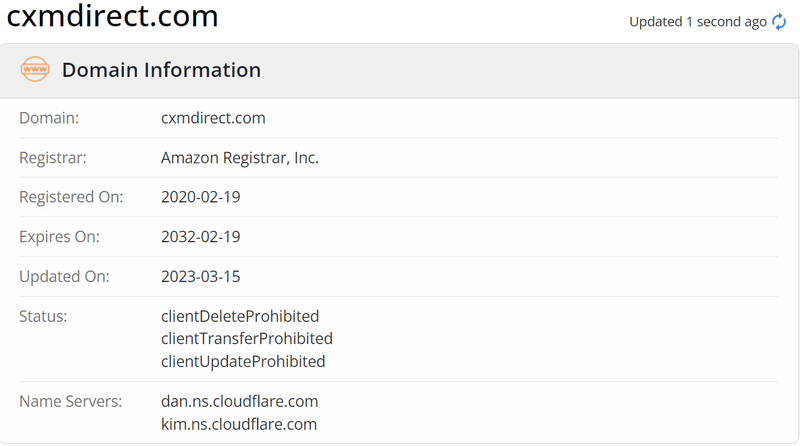800x446 pixels.
Task: Click clientTransferProhibited status
Action: tap(247, 339)
